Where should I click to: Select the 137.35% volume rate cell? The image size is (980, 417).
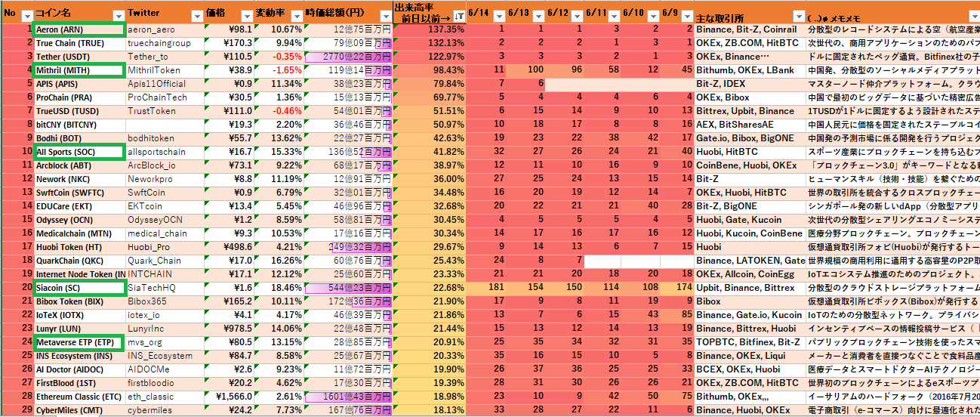tap(430, 29)
